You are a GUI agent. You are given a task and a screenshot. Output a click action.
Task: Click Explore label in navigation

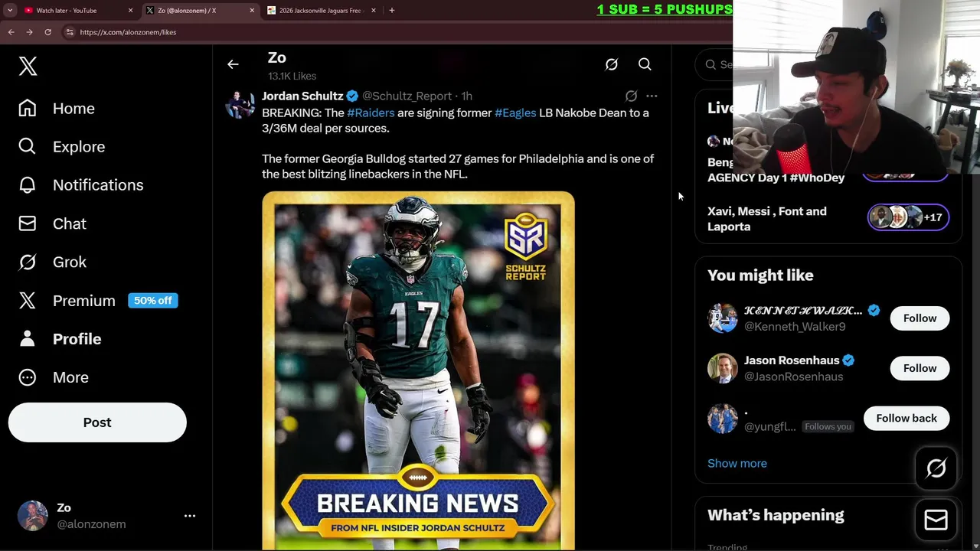[79, 147]
